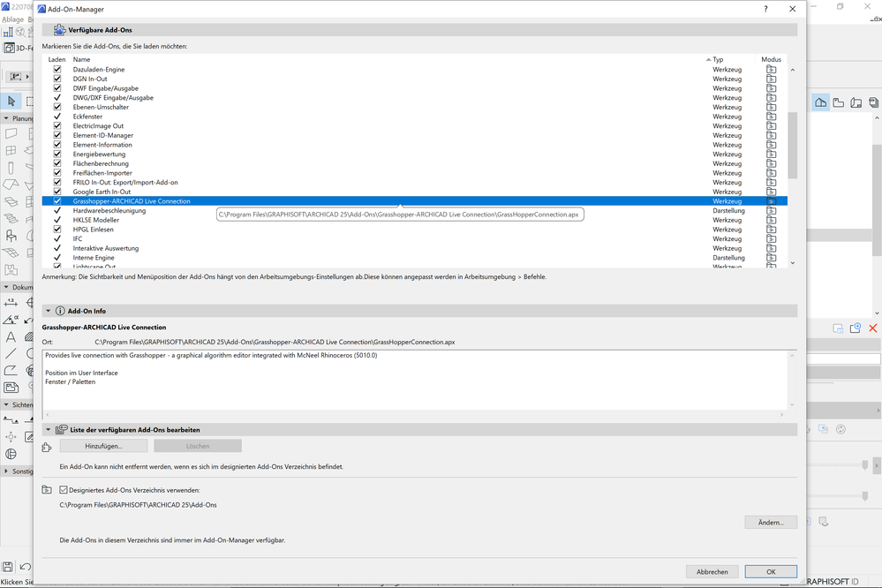Select the Wall tool in the toolbox
The height and width of the screenshot is (588, 882).
pyautogui.click(x=11, y=134)
